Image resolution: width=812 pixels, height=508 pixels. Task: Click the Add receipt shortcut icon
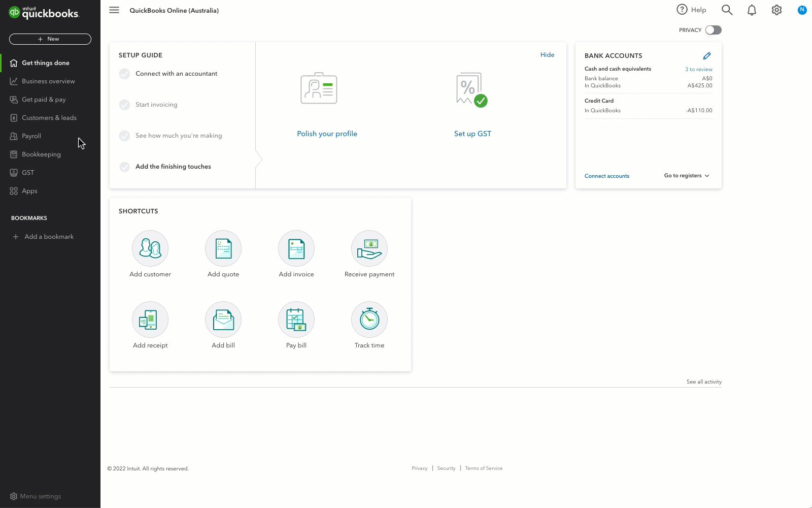tap(150, 320)
